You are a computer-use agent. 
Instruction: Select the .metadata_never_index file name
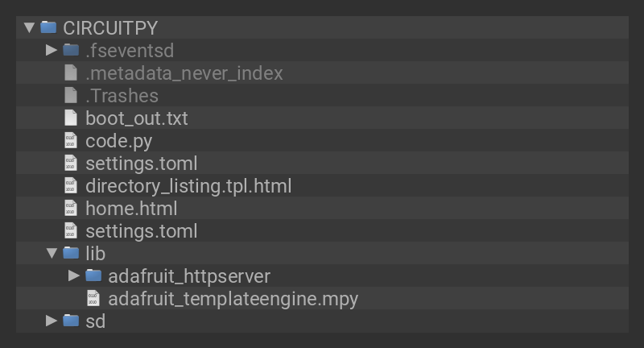tap(184, 73)
